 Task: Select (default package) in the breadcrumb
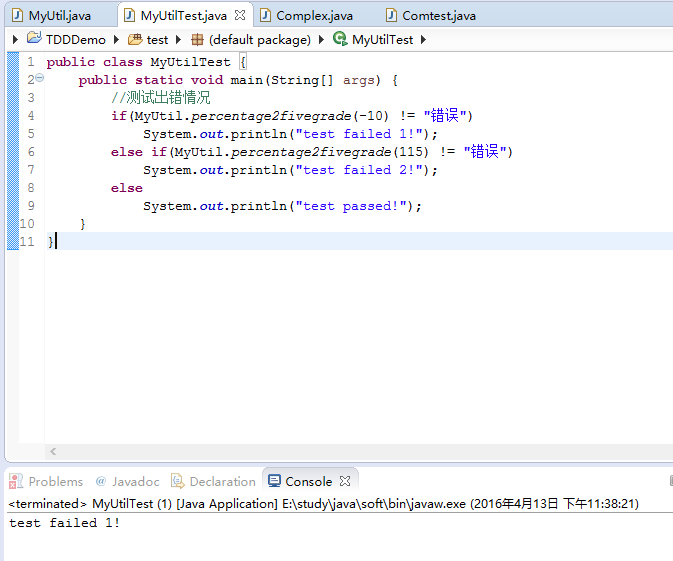(260, 40)
